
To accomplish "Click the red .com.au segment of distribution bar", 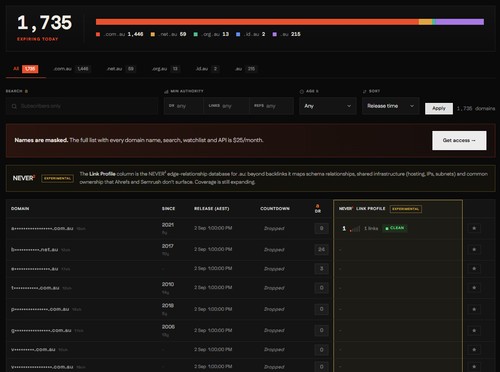I will [257, 22].
